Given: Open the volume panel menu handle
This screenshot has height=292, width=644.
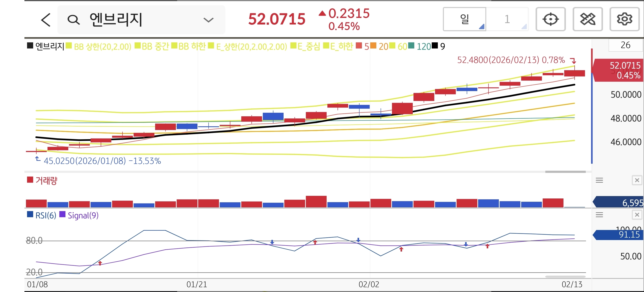Looking at the screenshot, I should click(x=599, y=180).
